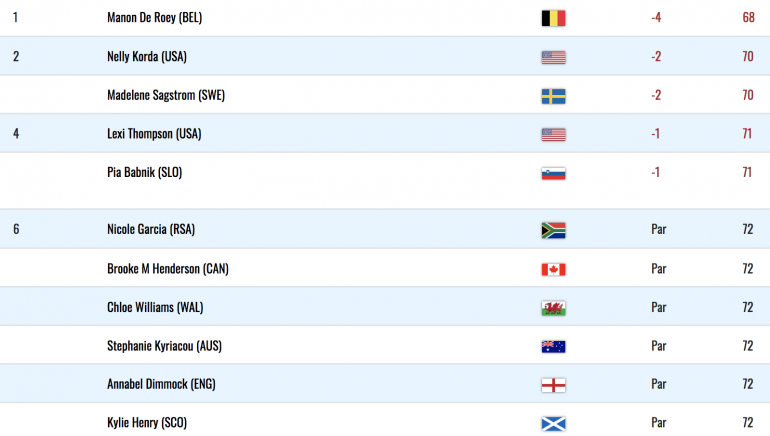Image resolution: width=770 pixels, height=436 pixels.
Task: Click the Canada flag icon
Action: 553,269
